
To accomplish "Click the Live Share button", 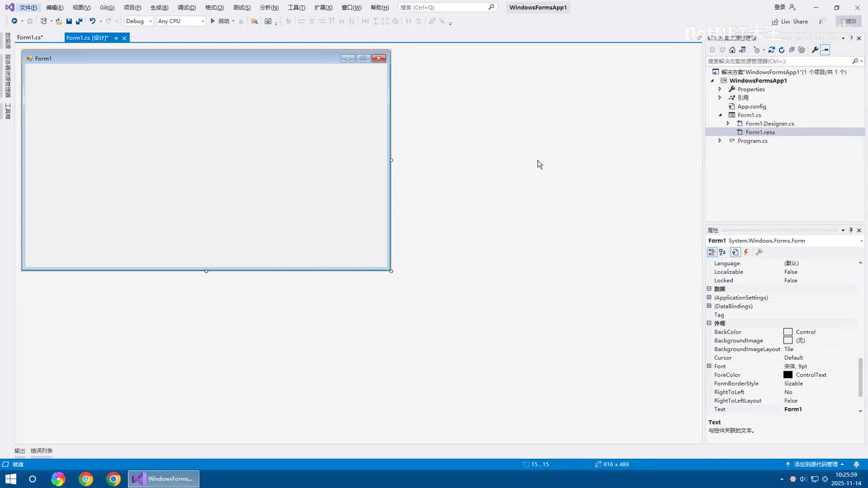I will pos(790,22).
